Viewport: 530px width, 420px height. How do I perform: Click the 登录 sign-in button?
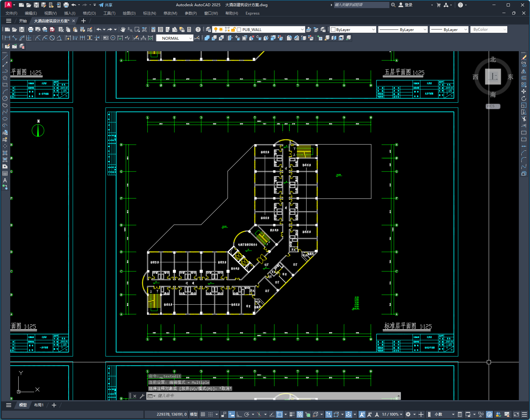(405, 5)
